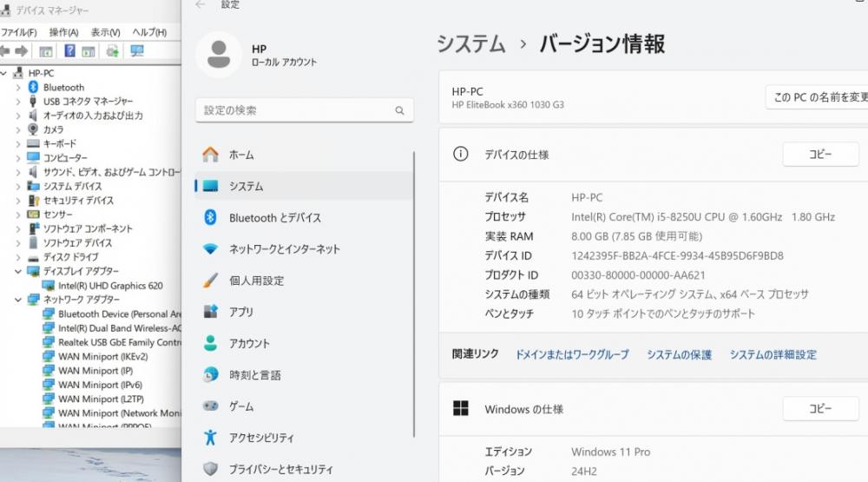
Task: Select WAN Miniport (L2TP) entry
Action: tap(102, 399)
